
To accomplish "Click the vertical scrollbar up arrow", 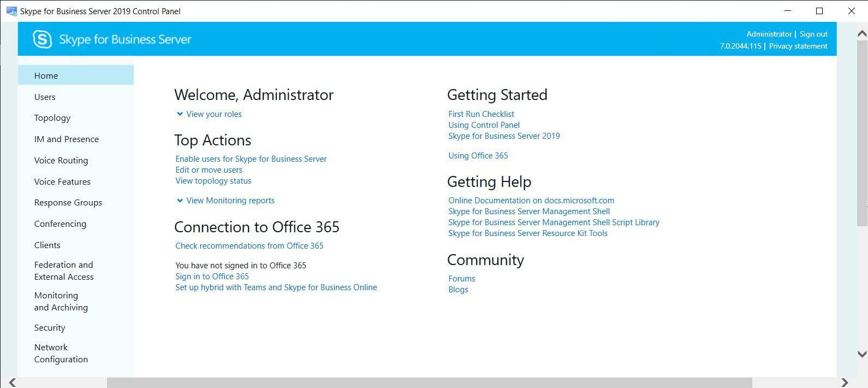I will click(862, 34).
